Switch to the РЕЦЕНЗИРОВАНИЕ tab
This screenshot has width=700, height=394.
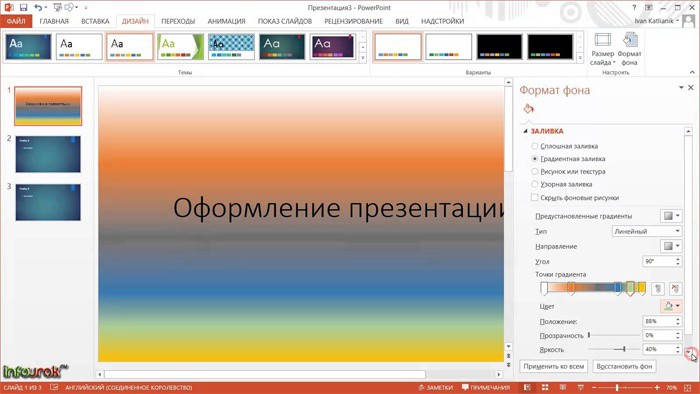pyautogui.click(x=354, y=21)
